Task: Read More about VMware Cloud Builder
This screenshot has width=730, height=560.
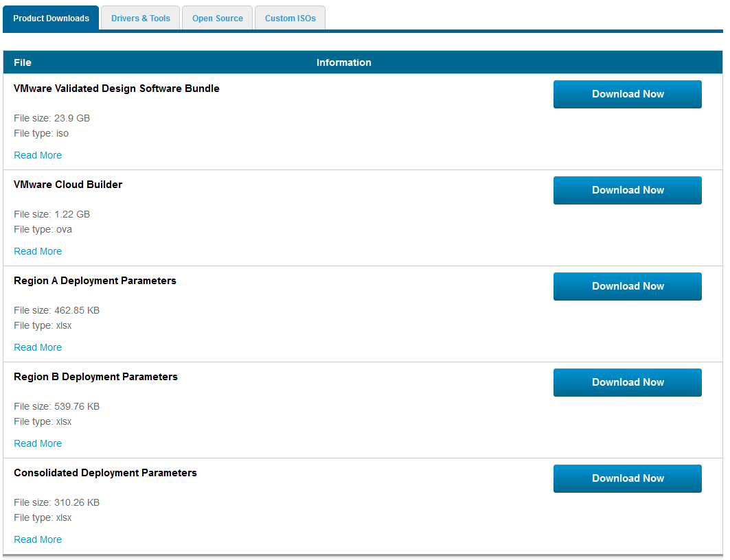Action: 38,251
